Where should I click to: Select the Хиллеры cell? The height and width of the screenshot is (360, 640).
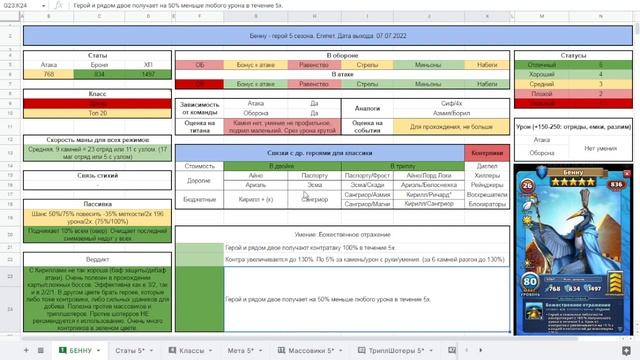point(487,176)
